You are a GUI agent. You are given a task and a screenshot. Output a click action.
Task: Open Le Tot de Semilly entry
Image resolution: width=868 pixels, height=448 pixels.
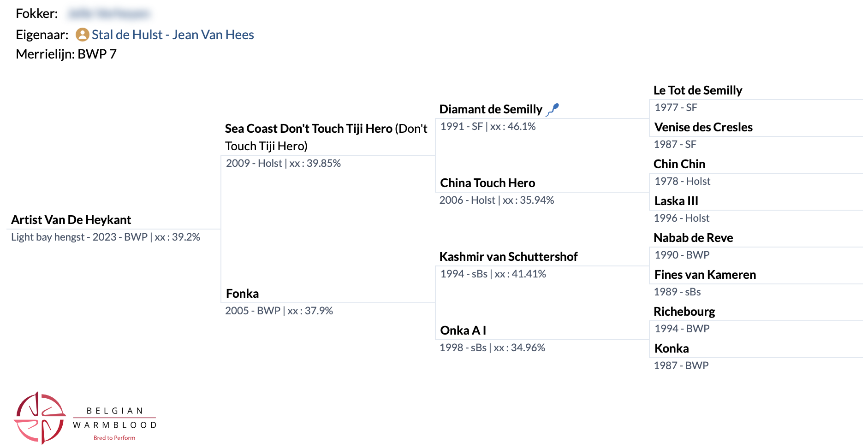tap(698, 90)
